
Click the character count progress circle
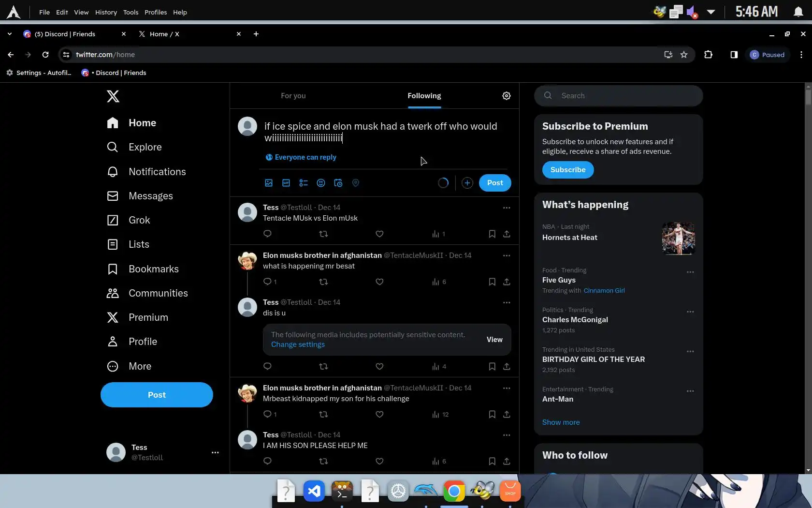pos(443,183)
